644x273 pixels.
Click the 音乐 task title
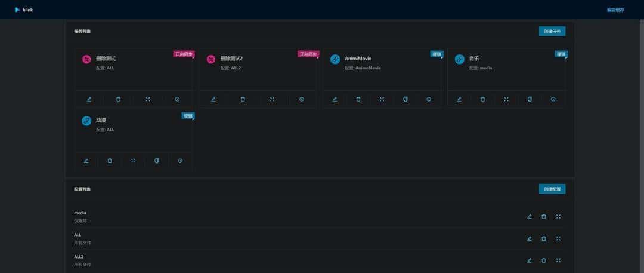pos(474,59)
